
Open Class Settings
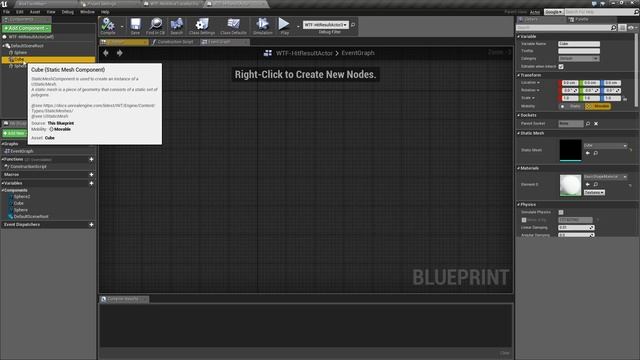(x=202, y=26)
